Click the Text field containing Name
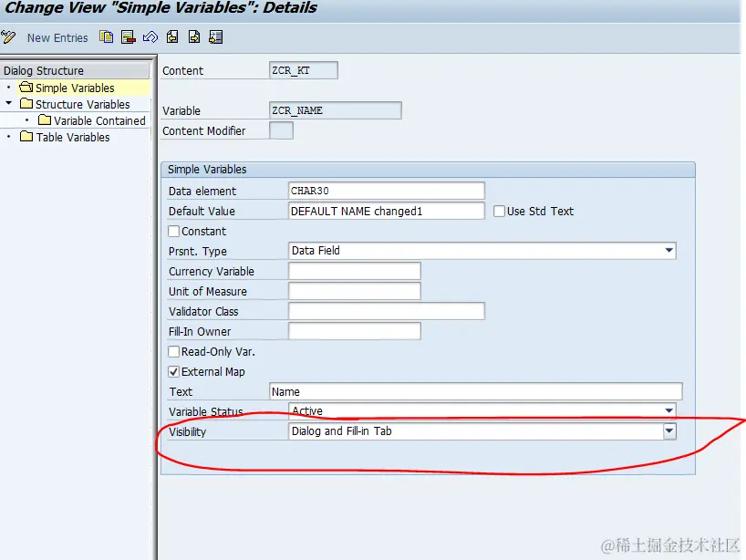The image size is (746, 560). click(475, 391)
